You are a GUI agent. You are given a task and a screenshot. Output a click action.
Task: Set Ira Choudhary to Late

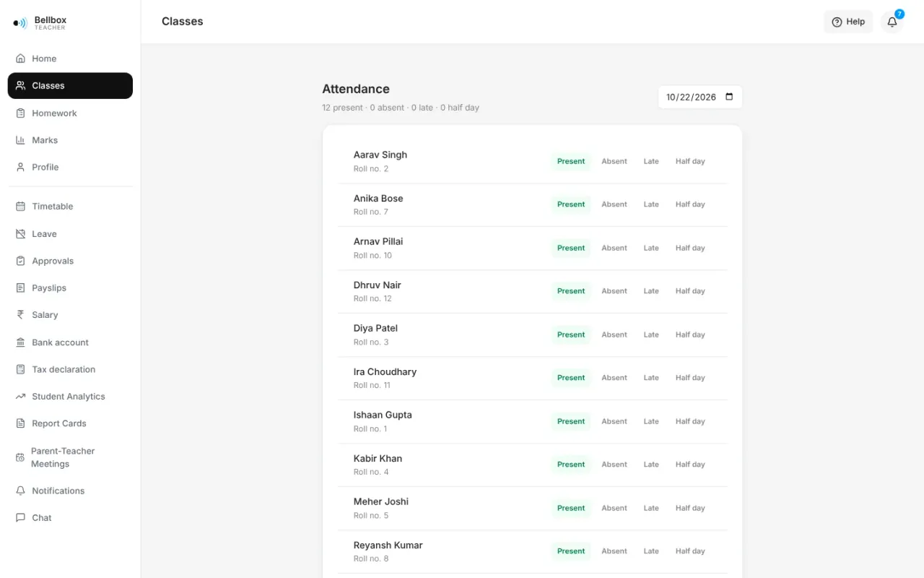tap(651, 378)
